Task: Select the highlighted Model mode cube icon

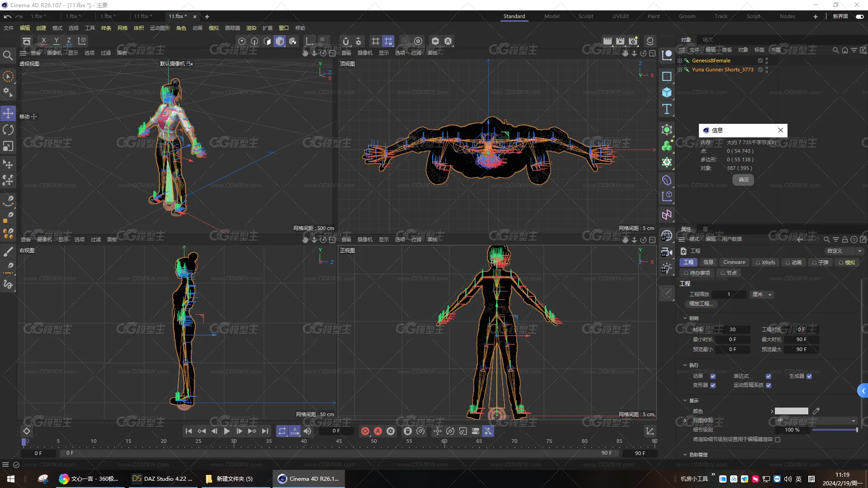Action: click(x=280, y=41)
